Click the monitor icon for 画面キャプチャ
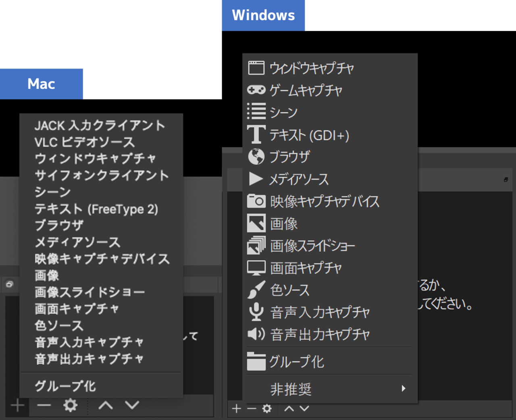Image resolution: width=516 pixels, height=420 pixels. (x=256, y=268)
